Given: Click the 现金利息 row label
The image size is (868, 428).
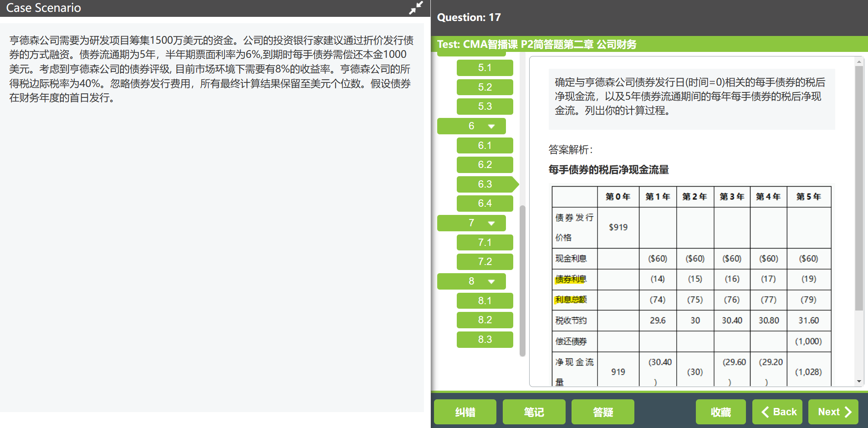Looking at the screenshot, I should pyautogui.click(x=571, y=259).
